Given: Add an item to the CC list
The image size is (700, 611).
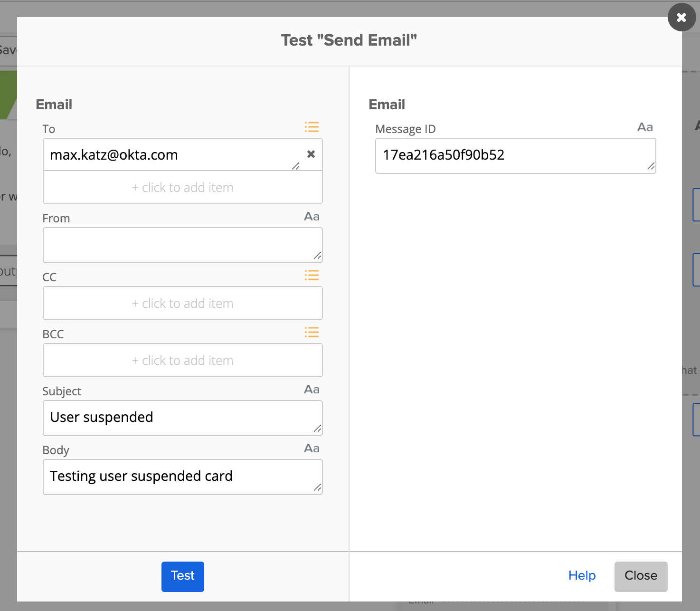Looking at the screenshot, I should click(x=183, y=303).
